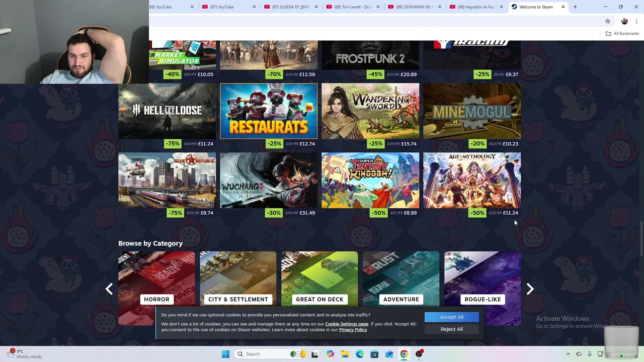Click the Wuchang £31.49 price
Viewport: 644px width, 362px height.
tap(307, 213)
